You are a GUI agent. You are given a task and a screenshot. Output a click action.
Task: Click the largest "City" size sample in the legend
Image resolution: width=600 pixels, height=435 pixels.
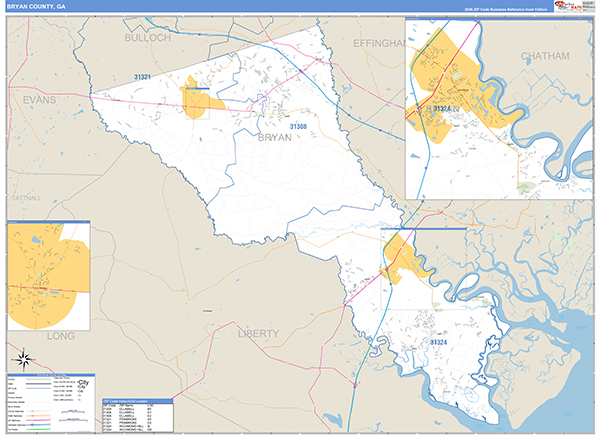[83, 382]
